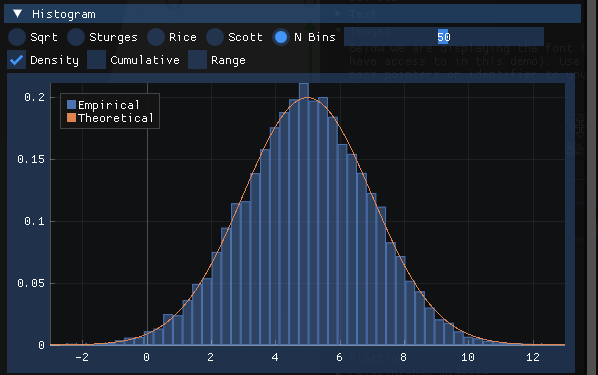The width and height of the screenshot is (598, 375).
Task: Select the Sqrt binning option
Action: point(17,37)
